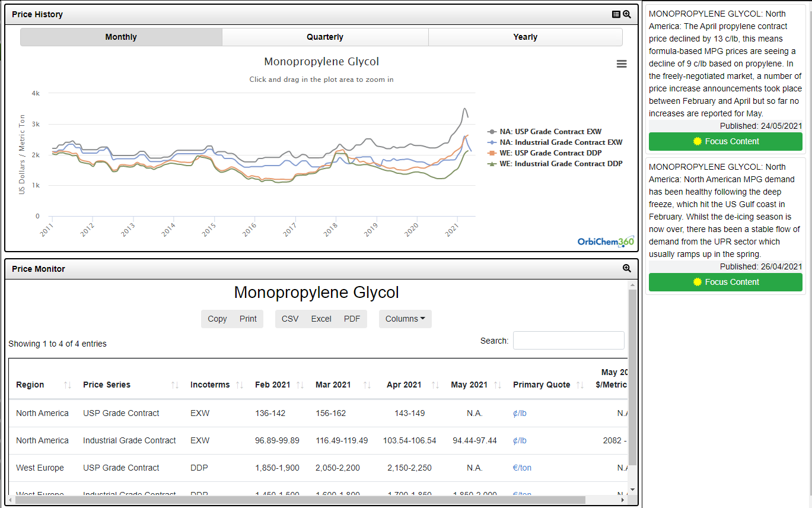Screen dimensions: 812x508
Task: Click "143-149" Apr 2021 cell
Action: (410, 413)
